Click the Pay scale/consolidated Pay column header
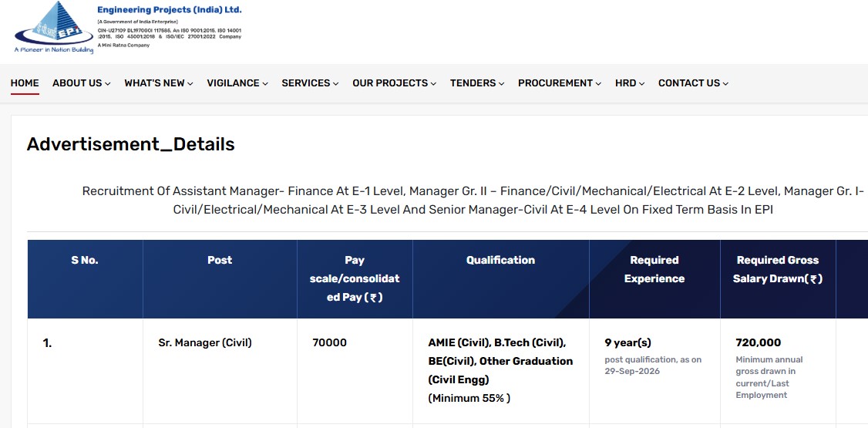Viewport: 868px width, 428px height. pyautogui.click(x=355, y=278)
